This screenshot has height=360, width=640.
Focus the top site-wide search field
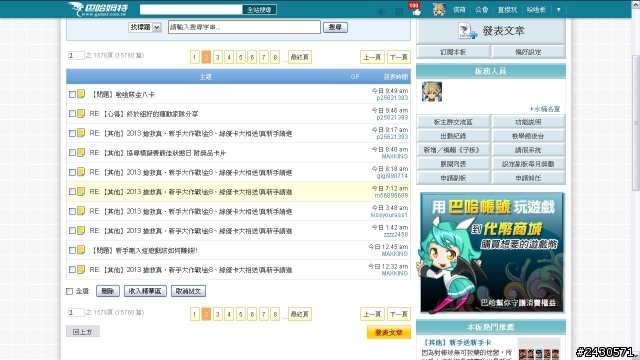pyautogui.click(x=191, y=9)
